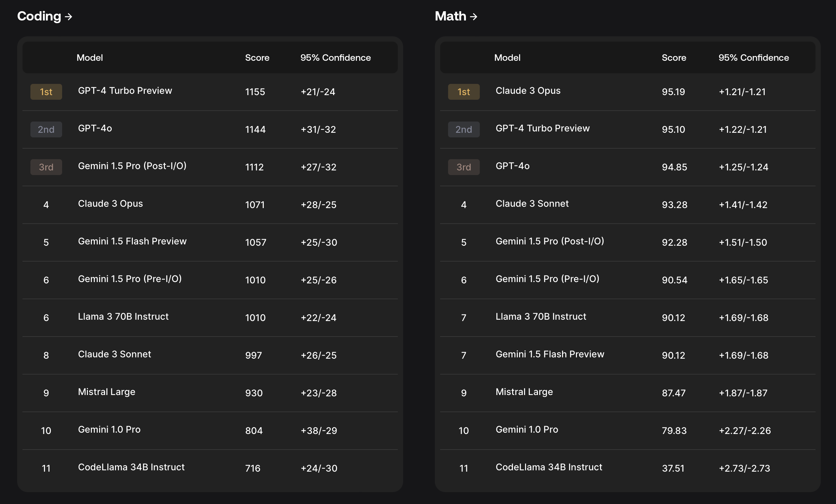This screenshot has width=836, height=504.
Task: Select GPT-4 Turbo Preview in Coding table
Action: [x=125, y=91]
